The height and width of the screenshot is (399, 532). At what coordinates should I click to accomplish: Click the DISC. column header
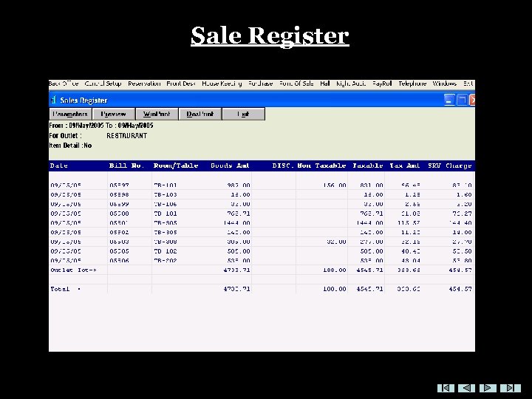pos(282,166)
